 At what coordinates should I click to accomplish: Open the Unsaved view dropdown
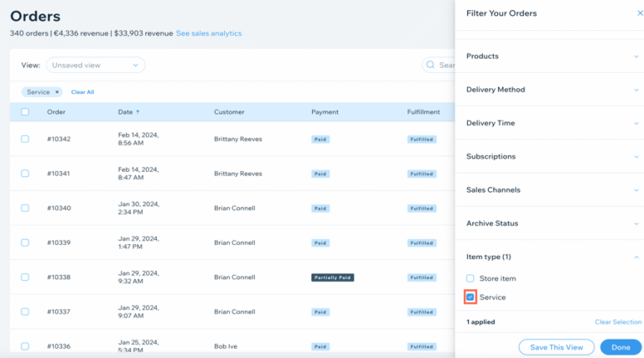click(95, 65)
